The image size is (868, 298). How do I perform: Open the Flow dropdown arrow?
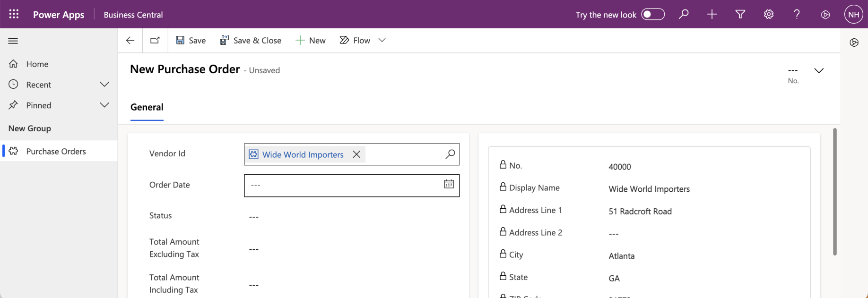point(382,41)
